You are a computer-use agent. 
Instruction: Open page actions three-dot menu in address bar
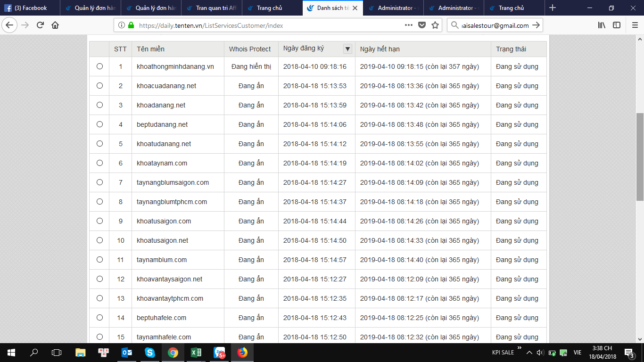(x=408, y=25)
